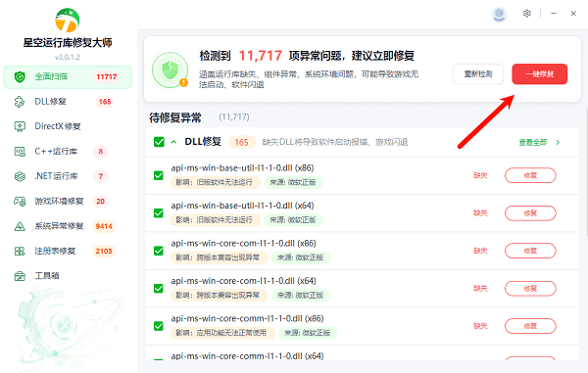Click the 11717 badge on 全面扫描

click(107, 76)
